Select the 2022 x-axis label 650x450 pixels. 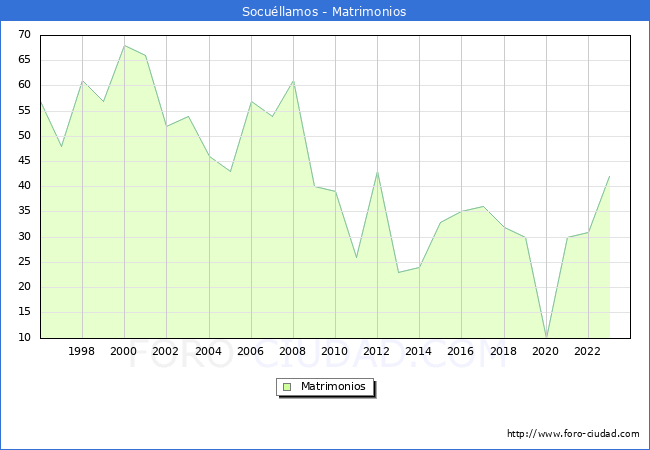[x=588, y=352]
